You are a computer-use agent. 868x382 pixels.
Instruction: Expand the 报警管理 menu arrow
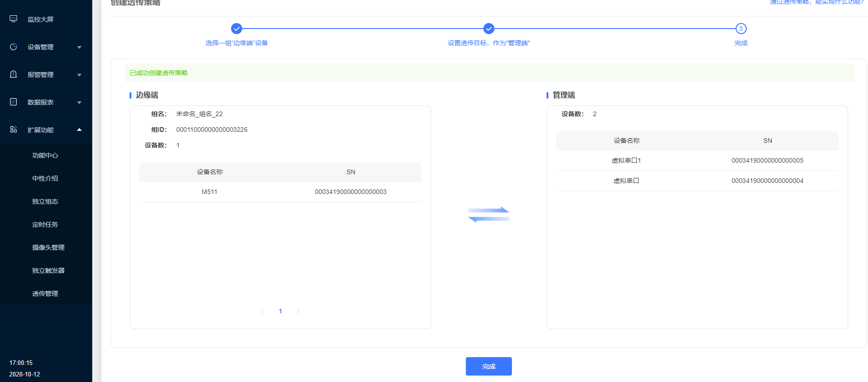click(79, 75)
